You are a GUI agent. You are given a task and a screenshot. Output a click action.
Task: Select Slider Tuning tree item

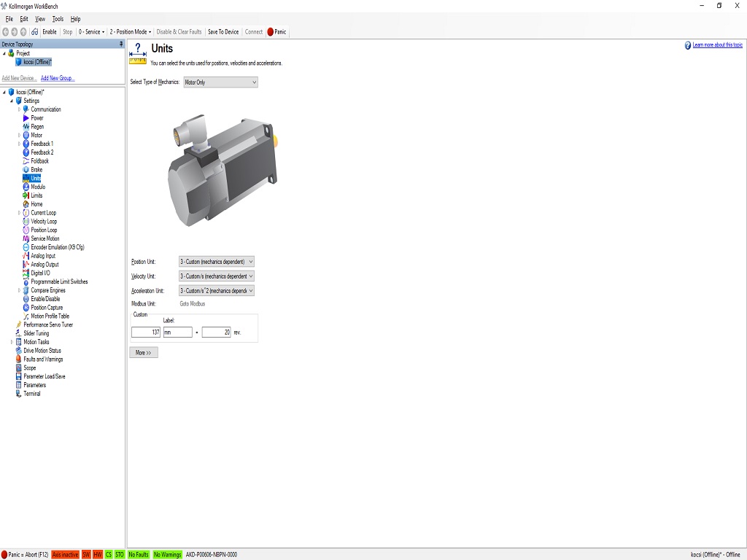36,333
